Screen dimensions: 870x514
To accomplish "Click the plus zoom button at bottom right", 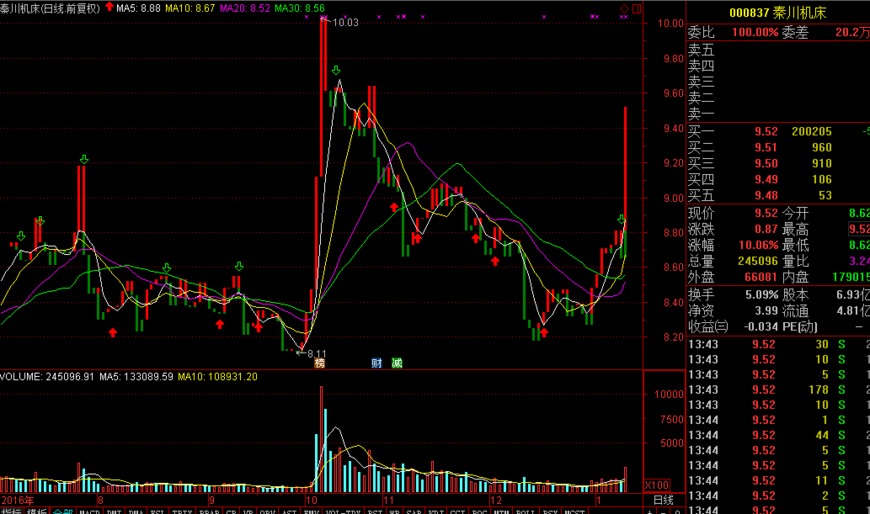I will pos(650,511).
